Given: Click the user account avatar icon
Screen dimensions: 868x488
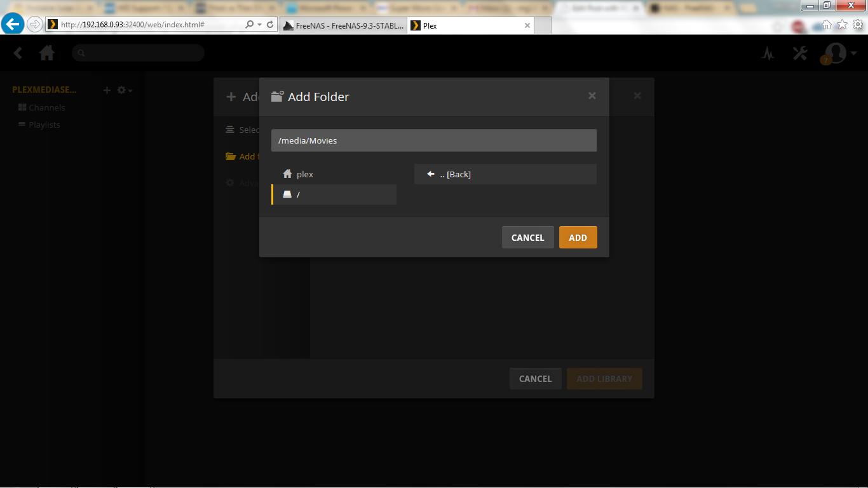Looking at the screenshot, I should pos(835,53).
